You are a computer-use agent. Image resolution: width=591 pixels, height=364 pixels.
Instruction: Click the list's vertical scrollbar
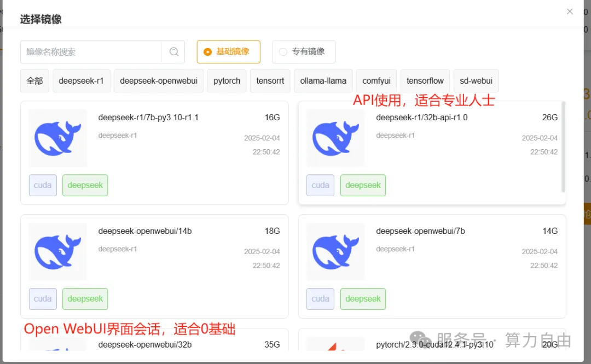564,147
